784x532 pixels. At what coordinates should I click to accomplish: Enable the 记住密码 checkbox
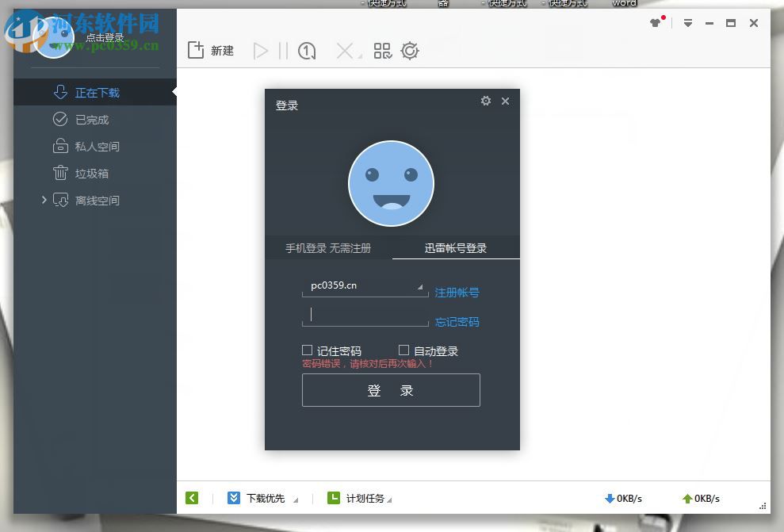point(306,350)
